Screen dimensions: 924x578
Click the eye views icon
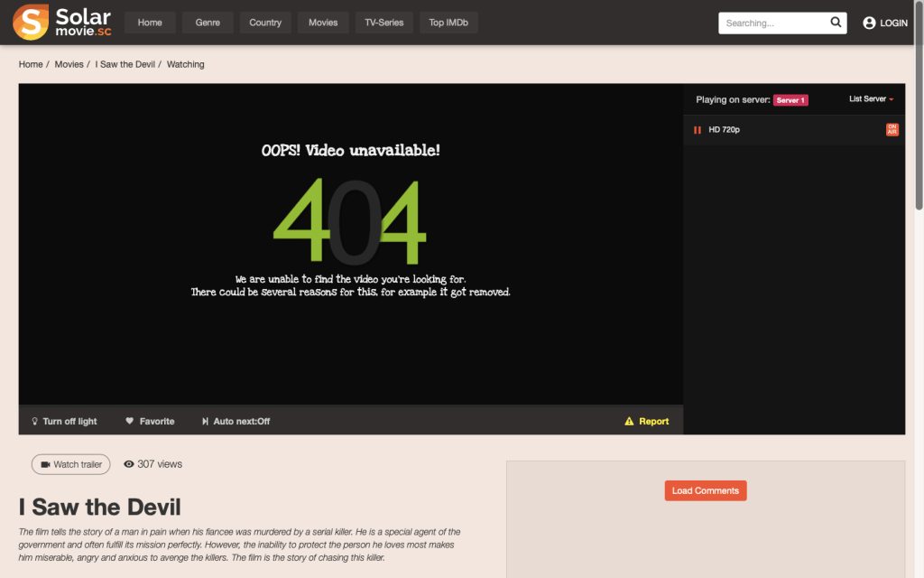(x=129, y=464)
